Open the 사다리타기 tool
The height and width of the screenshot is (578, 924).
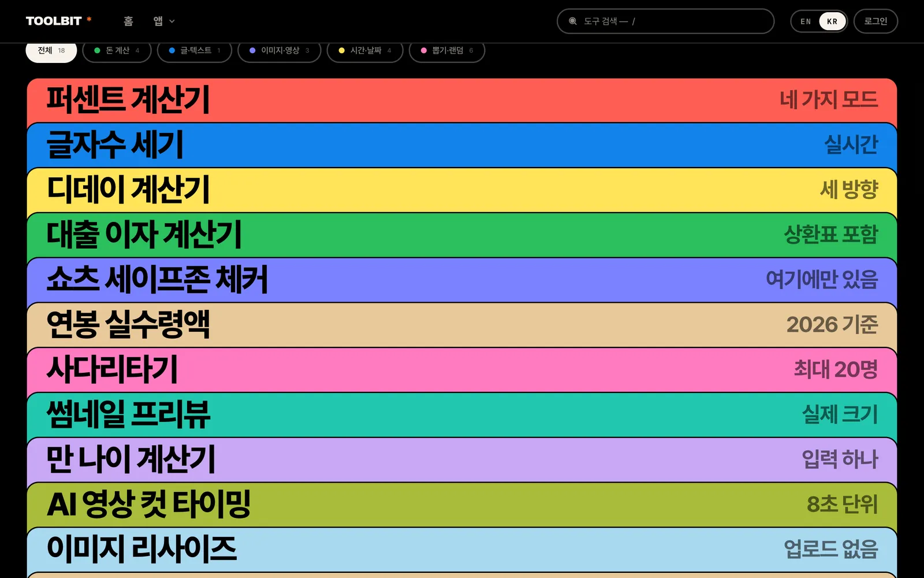coord(462,370)
